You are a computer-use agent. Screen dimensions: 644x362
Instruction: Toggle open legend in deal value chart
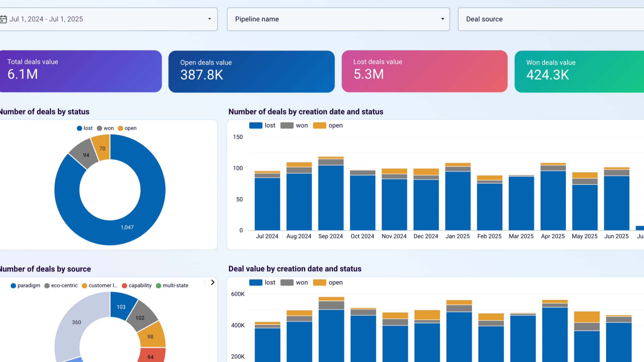coord(328,283)
